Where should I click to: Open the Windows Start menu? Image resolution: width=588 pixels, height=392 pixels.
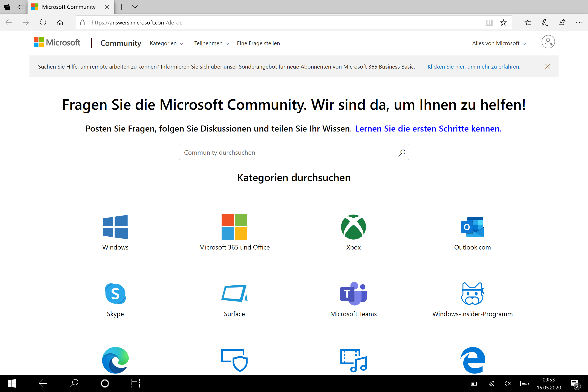[12, 383]
